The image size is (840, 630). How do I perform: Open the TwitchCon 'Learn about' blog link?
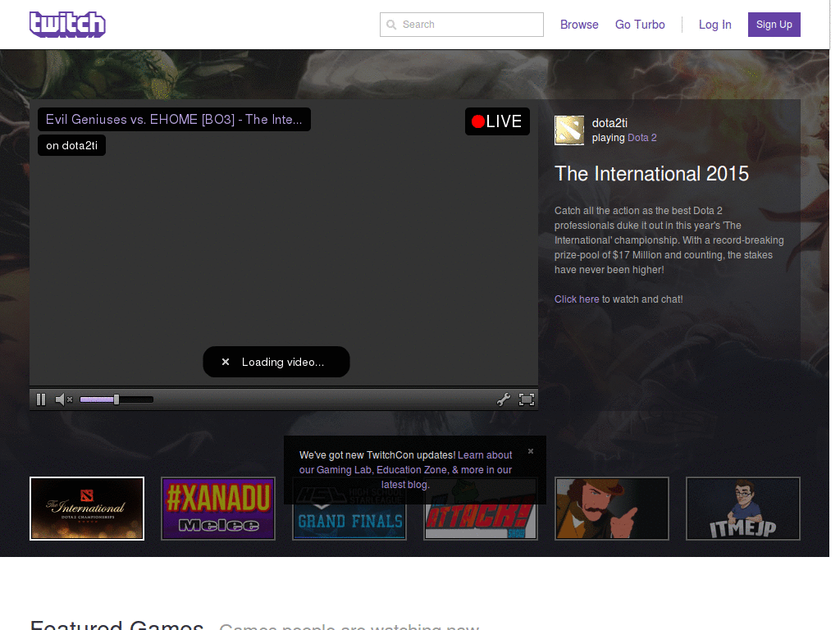(x=405, y=470)
